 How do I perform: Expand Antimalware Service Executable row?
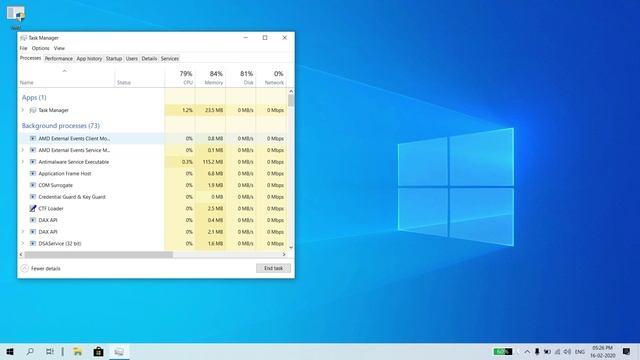click(x=23, y=162)
